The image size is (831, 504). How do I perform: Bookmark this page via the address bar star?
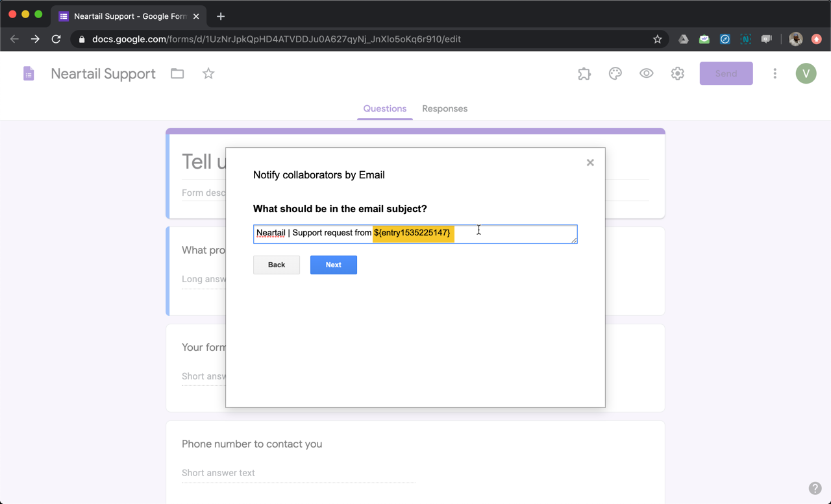coord(657,39)
